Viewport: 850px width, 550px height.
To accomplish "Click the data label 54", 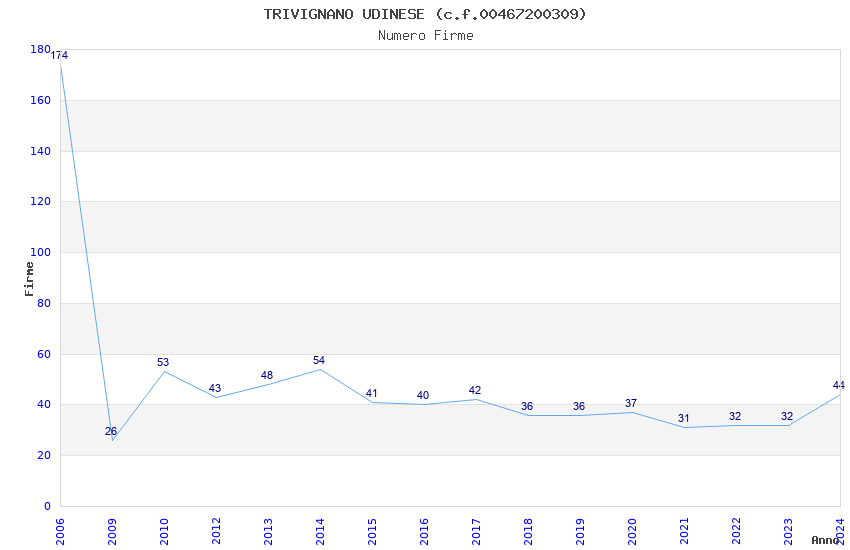I will [319, 360].
